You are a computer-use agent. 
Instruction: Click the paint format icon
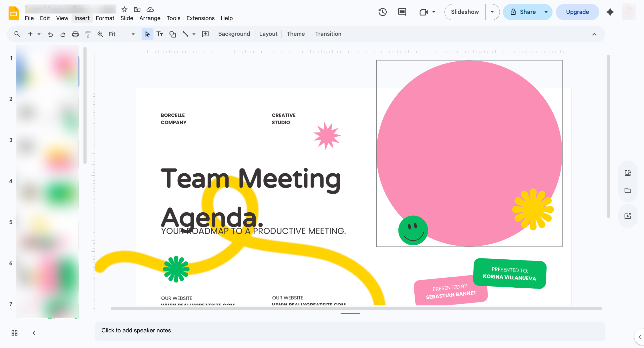click(x=88, y=34)
